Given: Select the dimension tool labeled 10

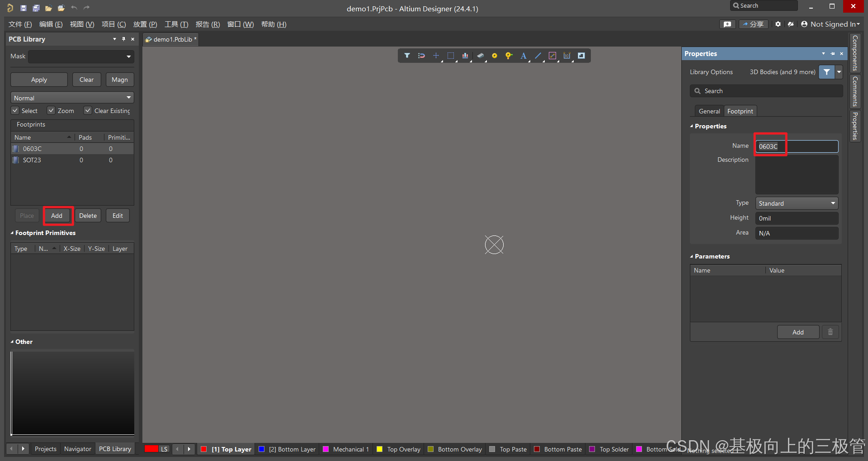Looking at the screenshot, I should pos(567,56).
